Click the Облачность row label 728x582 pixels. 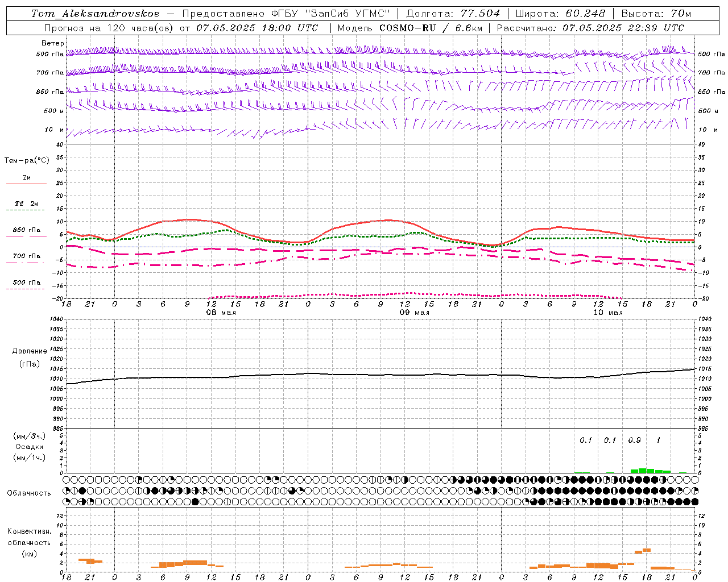pyautogui.click(x=29, y=493)
